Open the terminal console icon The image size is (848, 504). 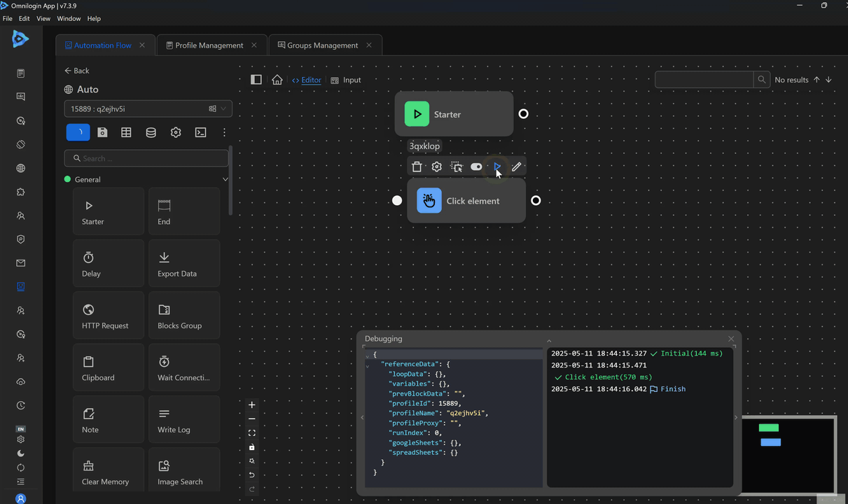click(x=200, y=132)
